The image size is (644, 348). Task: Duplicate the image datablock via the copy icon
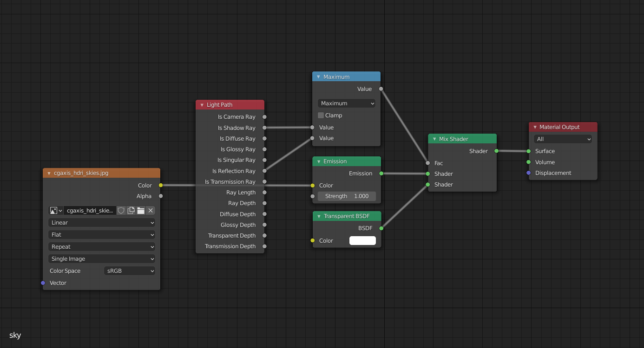[131, 210]
